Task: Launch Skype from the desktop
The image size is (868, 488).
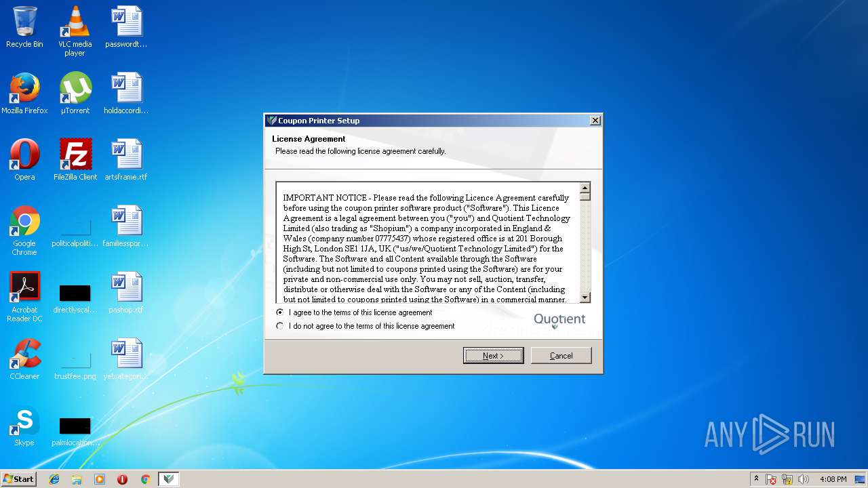Action: [24, 426]
